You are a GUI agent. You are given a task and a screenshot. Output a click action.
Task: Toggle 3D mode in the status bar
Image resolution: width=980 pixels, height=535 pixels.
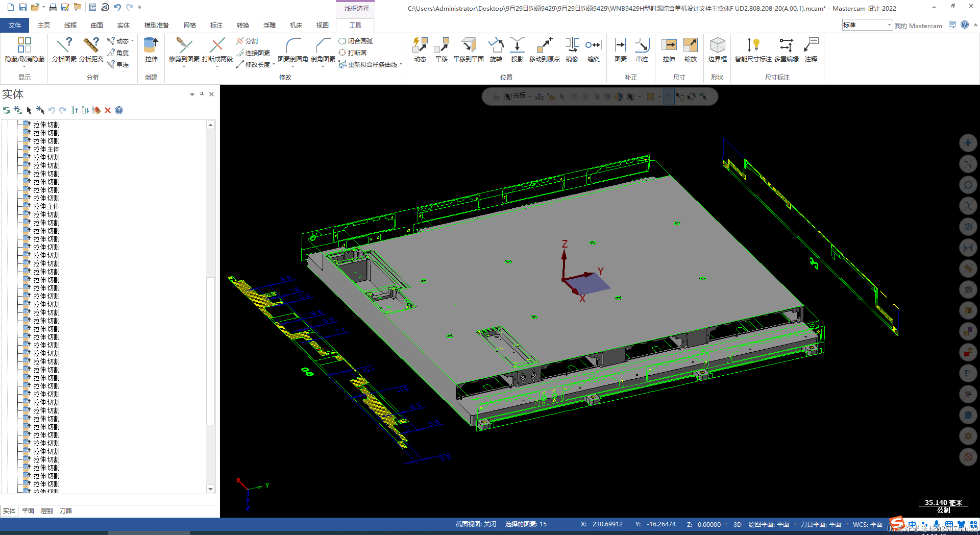coord(738,524)
